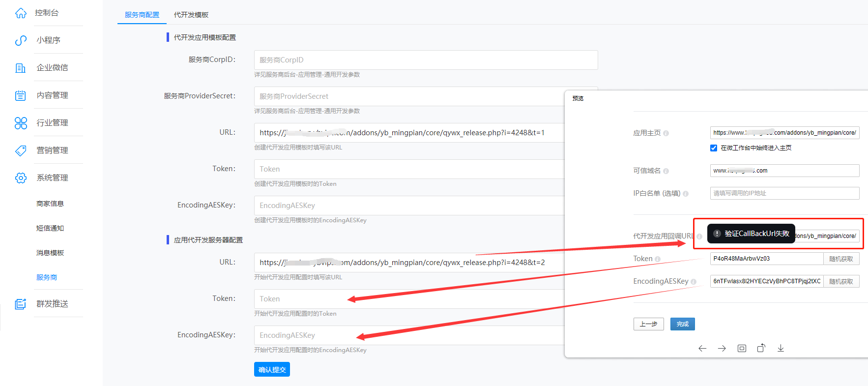This screenshot has height=386, width=868.
Task: Open 系统管理 menu item
Action: click(52, 178)
